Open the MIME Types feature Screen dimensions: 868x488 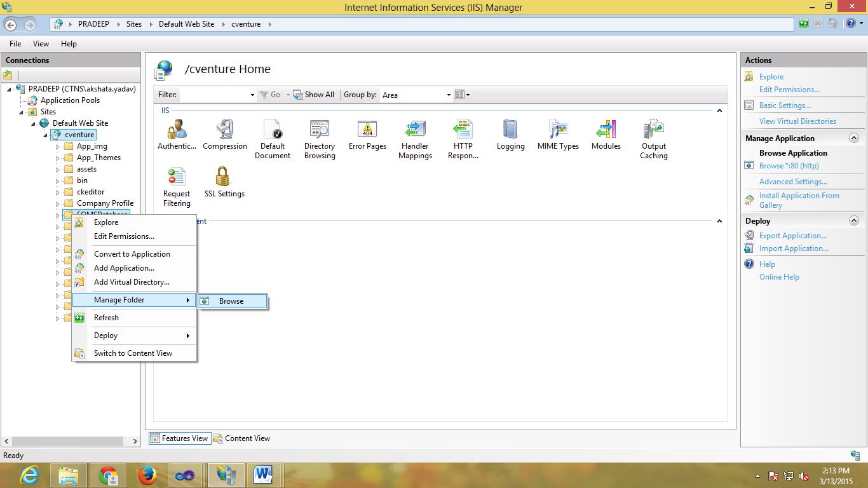559,135
